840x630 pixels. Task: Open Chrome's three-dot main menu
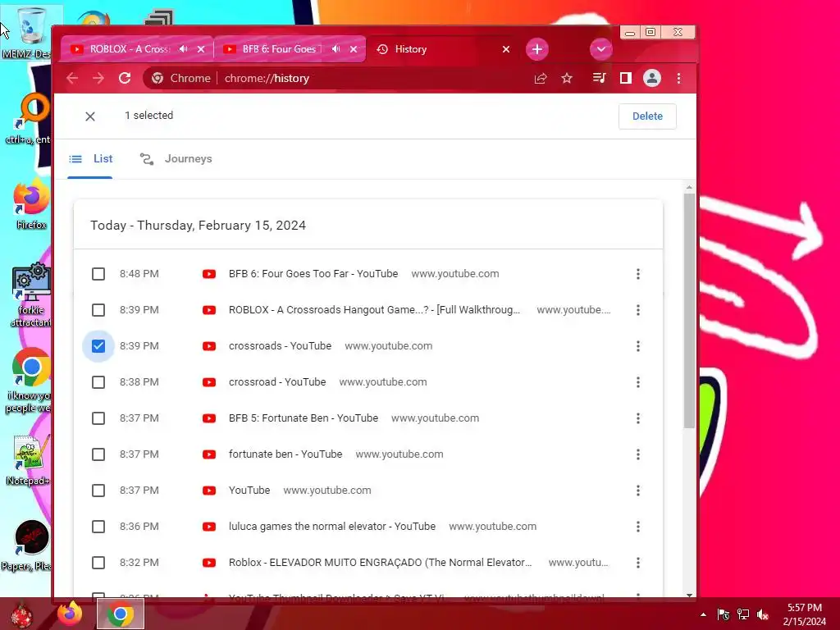(x=678, y=78)
